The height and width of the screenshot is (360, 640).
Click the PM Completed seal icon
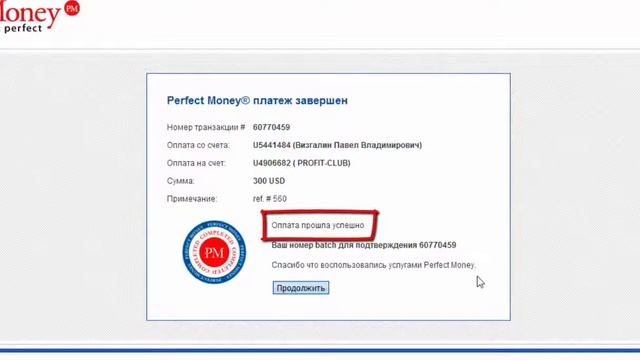tap(214, 252)
